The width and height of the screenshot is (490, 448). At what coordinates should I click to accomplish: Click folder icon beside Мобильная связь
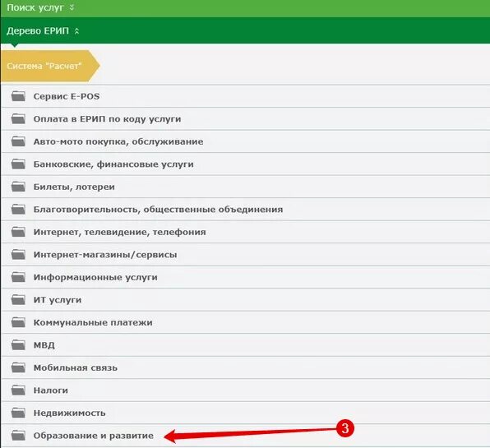point(18,367)
